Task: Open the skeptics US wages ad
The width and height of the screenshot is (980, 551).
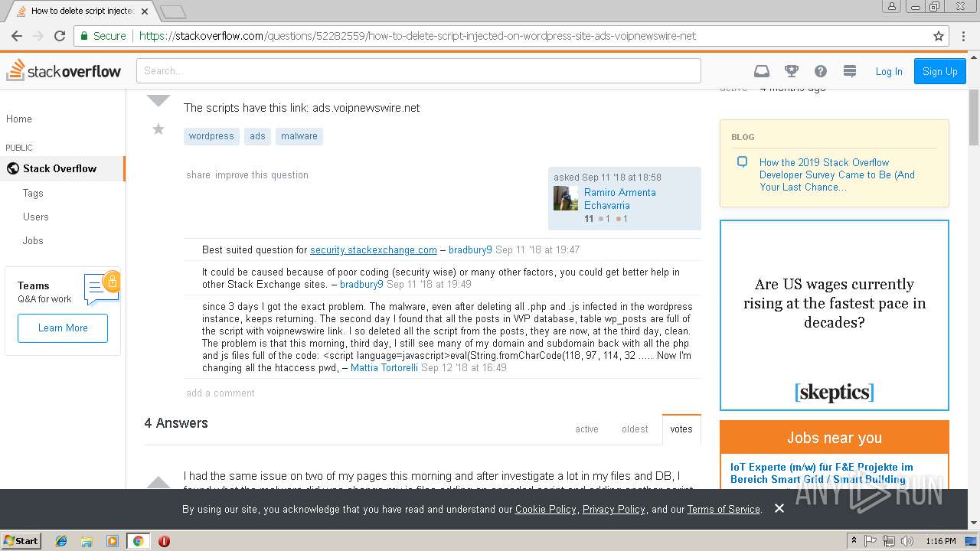Action: coord(835,315)
